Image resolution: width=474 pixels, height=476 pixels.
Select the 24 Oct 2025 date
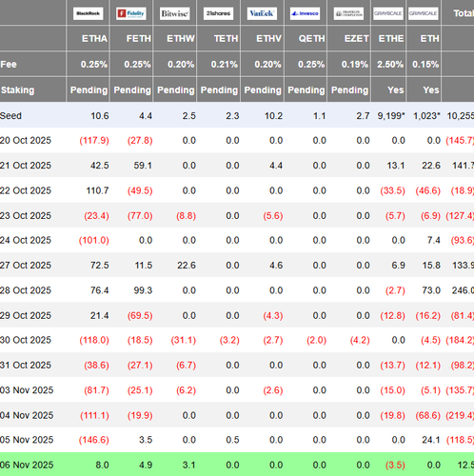click(26, 240)
